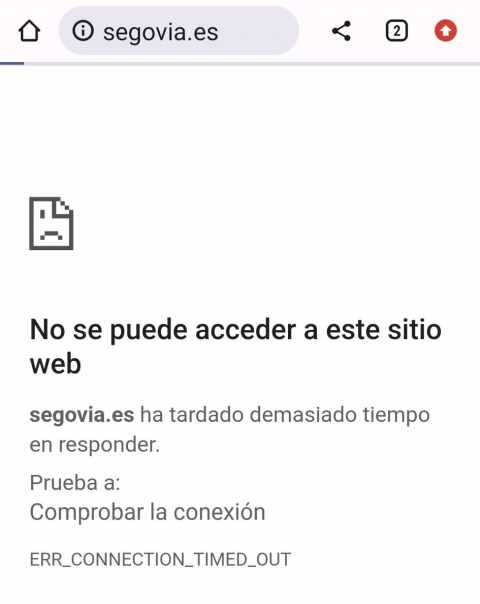
Task: Open the tab switcher showing 2 tabs
Action: coord(396,31)
